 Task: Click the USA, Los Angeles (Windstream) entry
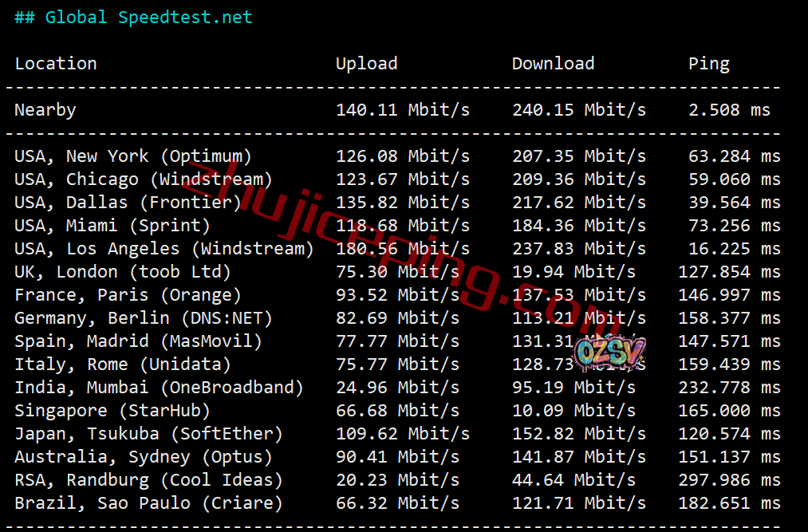tap(164, 249)
